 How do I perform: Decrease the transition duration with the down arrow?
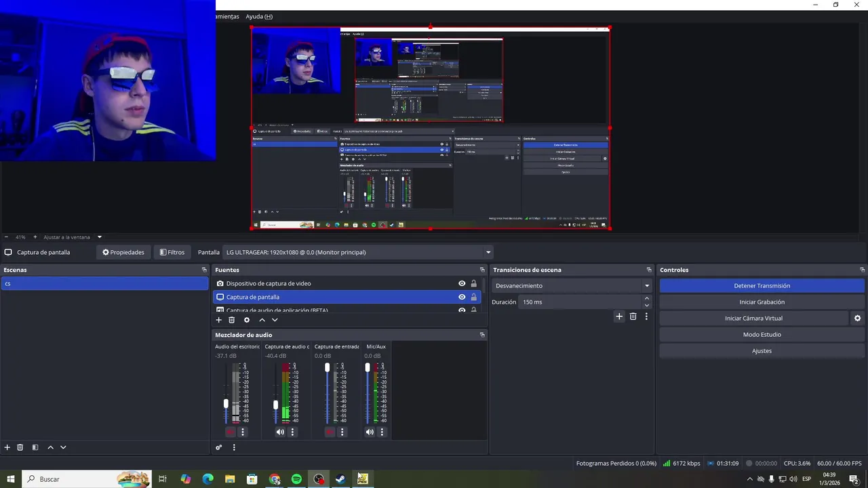point(646,306)
